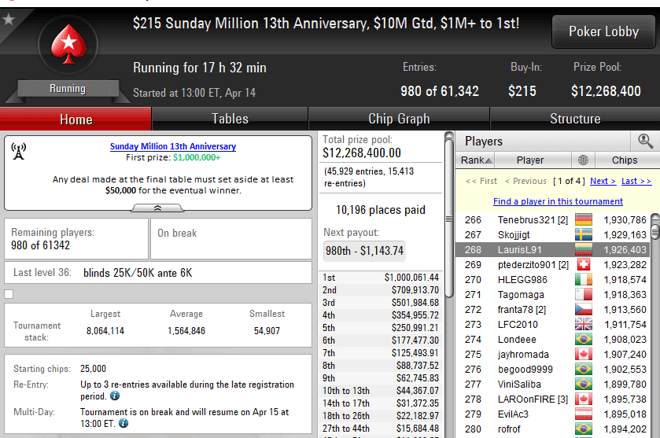660x438 pixels.
Task: Switch to the Home tab
Action: pyautogui.click(x=76, y=119)
